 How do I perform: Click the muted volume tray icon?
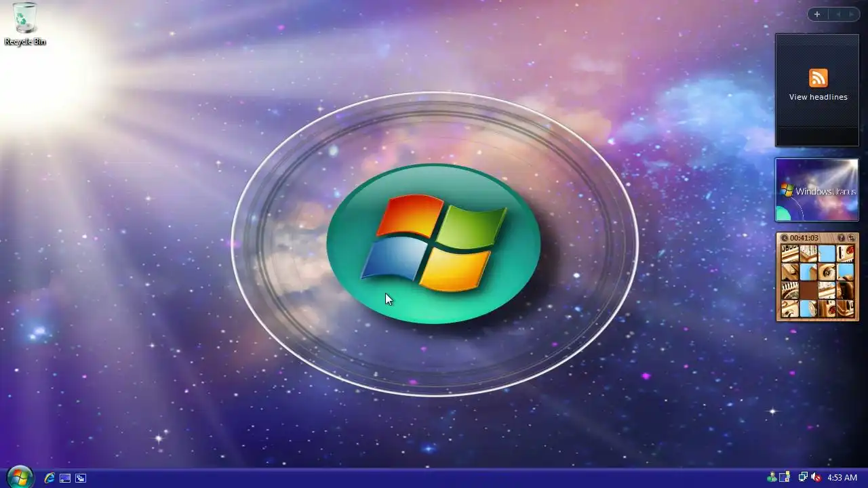pos(816,478)
